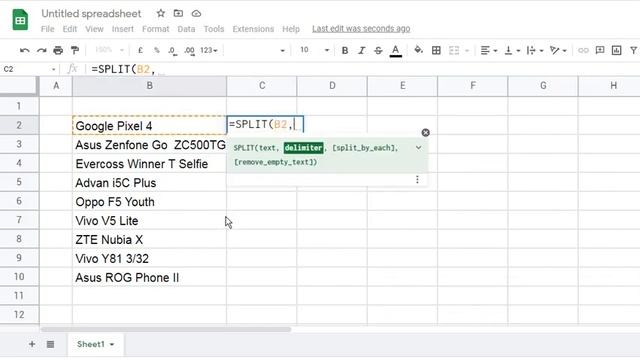The width and height of the screenshot is (640, 360).
Task: Open the vertical align dropdown
Action: 512,50
